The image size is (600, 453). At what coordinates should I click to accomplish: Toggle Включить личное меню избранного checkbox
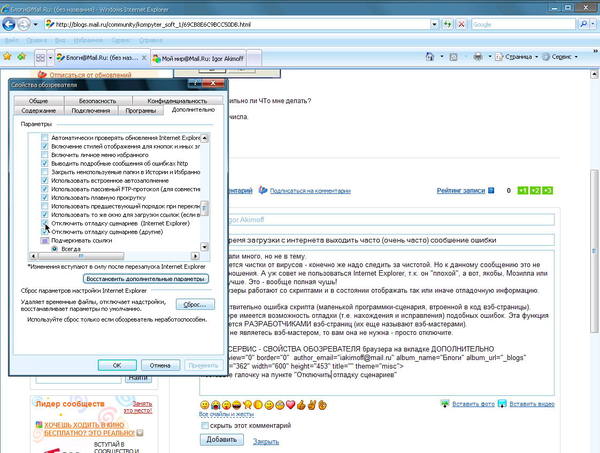coord(45,155)
